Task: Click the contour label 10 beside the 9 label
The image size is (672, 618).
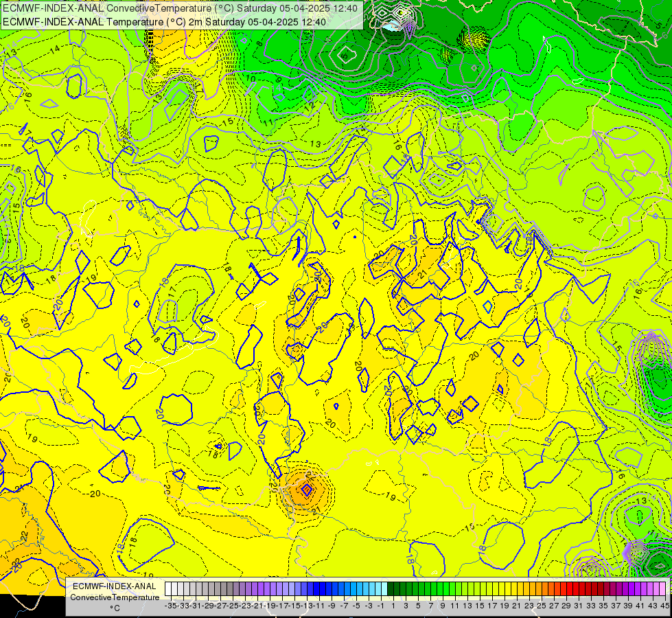Action: [x=251, y=78]
